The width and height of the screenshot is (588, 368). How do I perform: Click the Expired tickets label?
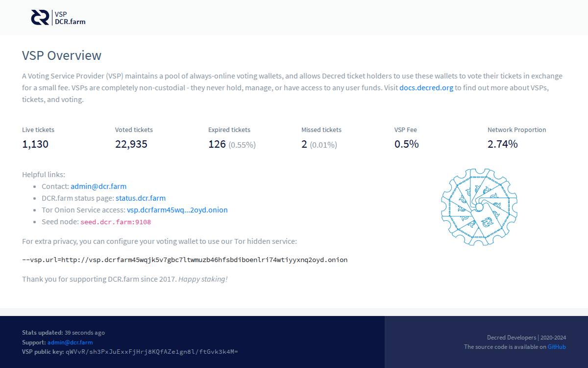click(x=229, y=130)
